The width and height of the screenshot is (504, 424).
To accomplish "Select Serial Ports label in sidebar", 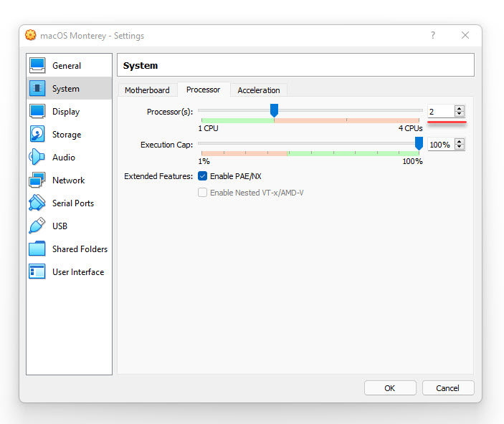I will pyautogui.click(x=73, y=203).
